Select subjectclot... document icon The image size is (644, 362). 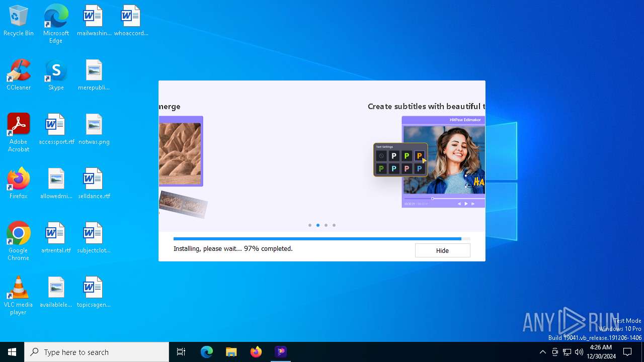[x=94, y=238]
